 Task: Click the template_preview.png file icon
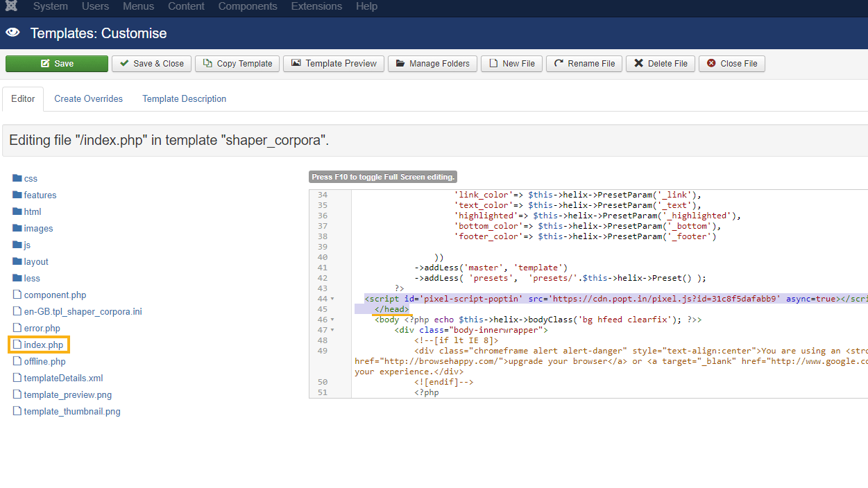tap(17, 394)
